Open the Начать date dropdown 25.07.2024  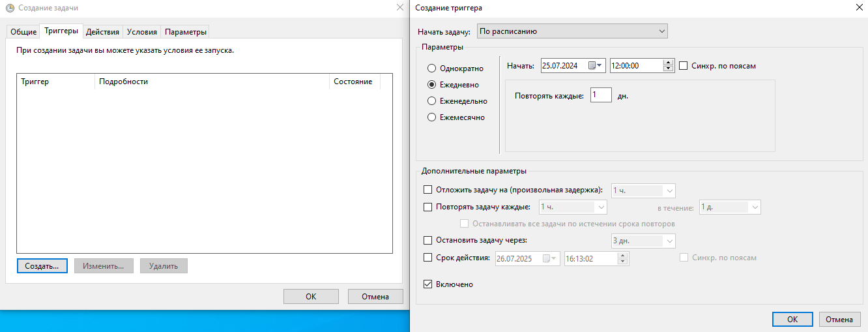[x=573, y=66]
